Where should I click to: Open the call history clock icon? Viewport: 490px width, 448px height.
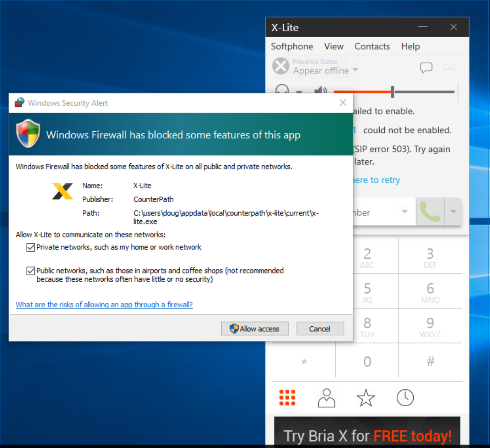coord(405,397)
